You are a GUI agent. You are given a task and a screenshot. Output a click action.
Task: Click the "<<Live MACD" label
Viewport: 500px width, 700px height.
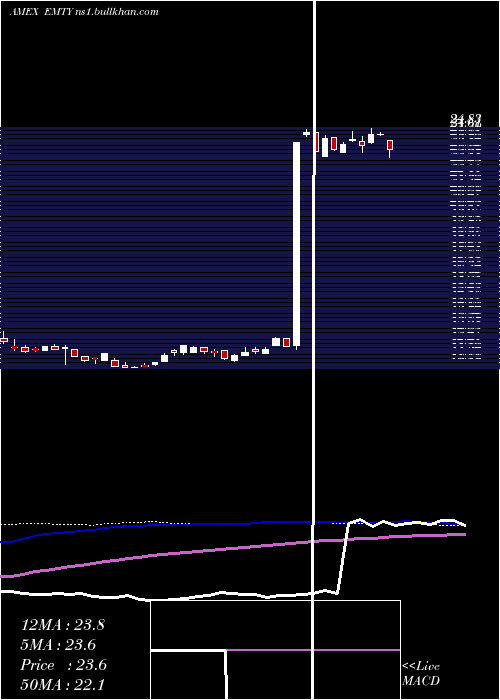click(x=421, y=673)
